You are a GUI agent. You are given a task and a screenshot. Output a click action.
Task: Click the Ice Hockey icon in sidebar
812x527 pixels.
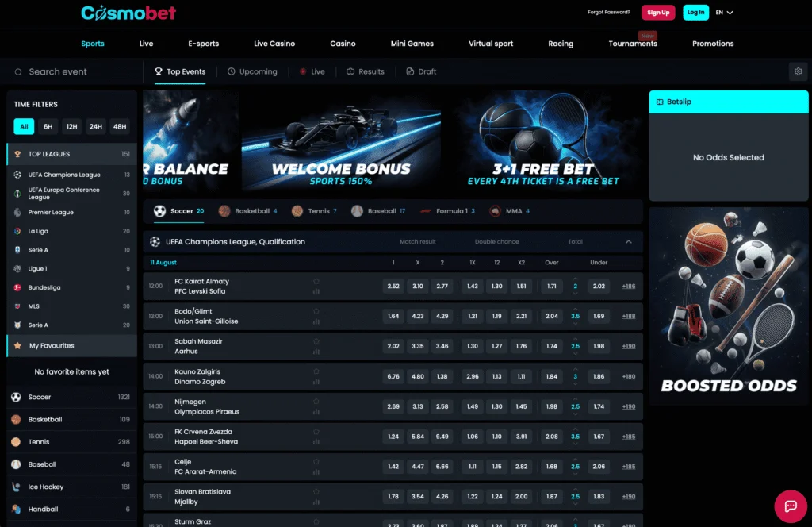tap(16, 487)
